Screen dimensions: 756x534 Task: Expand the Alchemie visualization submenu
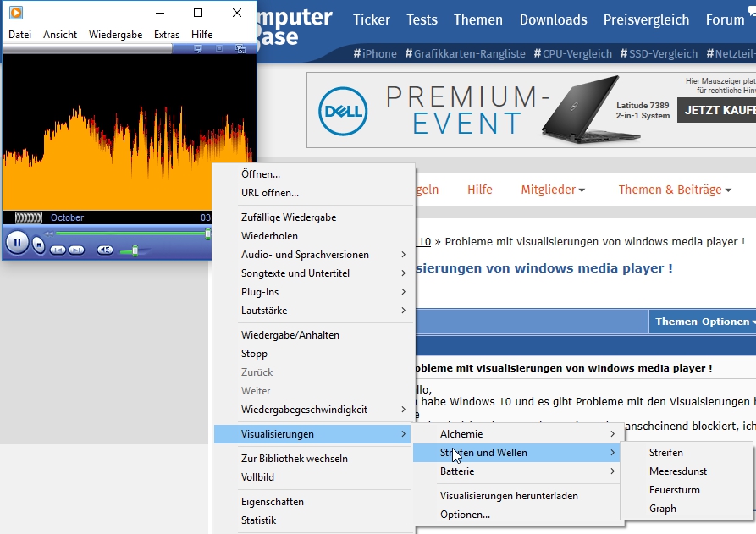click(518, 434)
